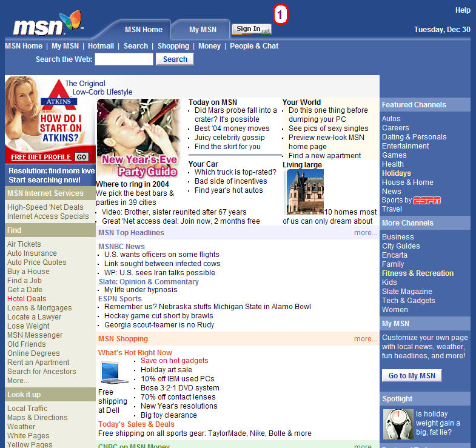Select My MSN in the navigation bar
The image size is (476, 448).
[x=65, y=46]
